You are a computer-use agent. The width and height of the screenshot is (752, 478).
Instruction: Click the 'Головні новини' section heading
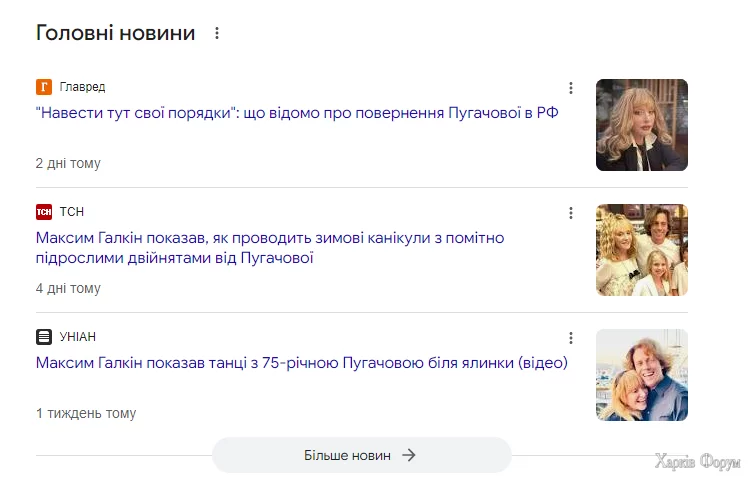coord(116,33)
